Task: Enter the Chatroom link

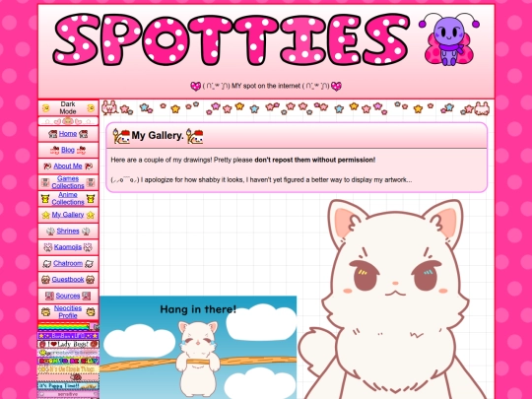Action: 68,263
